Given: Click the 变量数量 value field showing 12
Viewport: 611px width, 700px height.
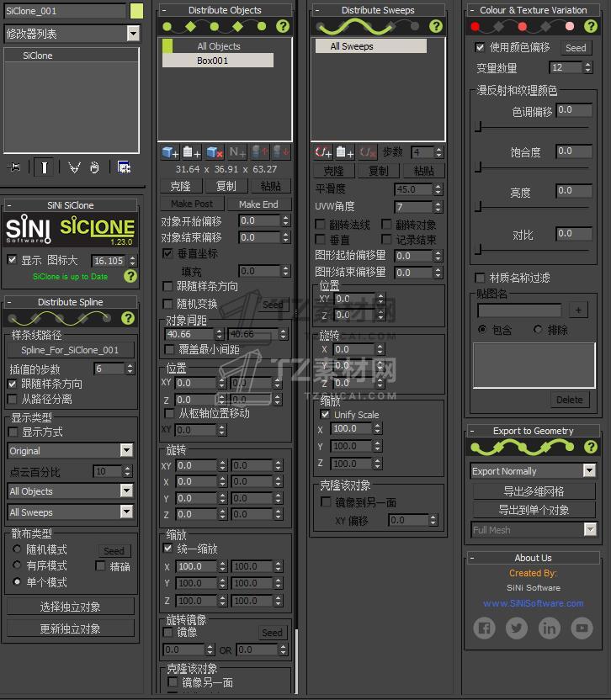Looking at the screenshot, I should pyautogui.click(x=566, y=67).
